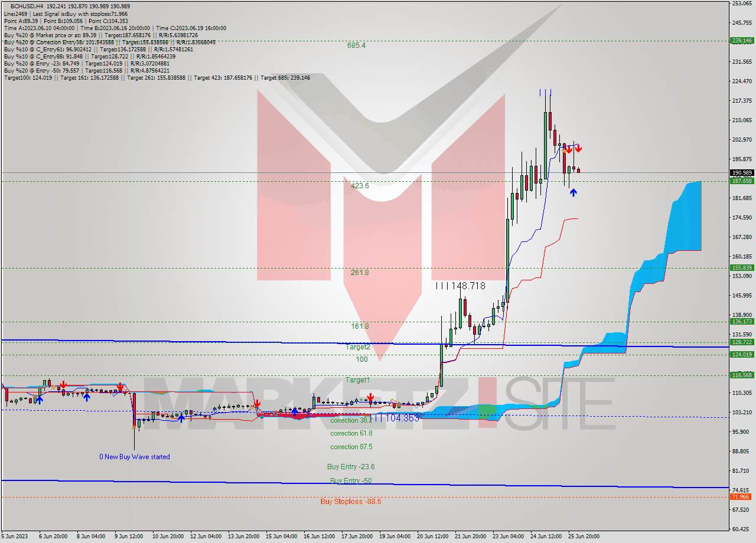The width and height of the screenshot is (756, 543).
Task: Click the green 128.722 price tag
Action: tap(742, 342)
